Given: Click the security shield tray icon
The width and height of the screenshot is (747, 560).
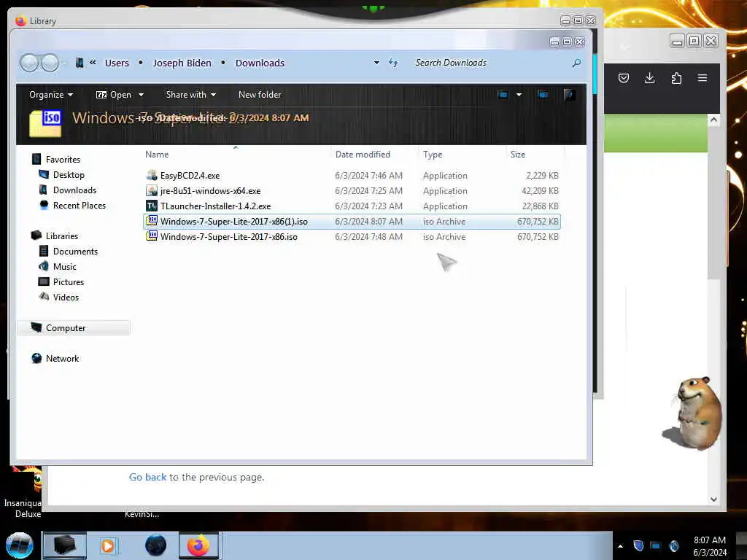Looking at the screenshot, I should (x=638, y=545).
